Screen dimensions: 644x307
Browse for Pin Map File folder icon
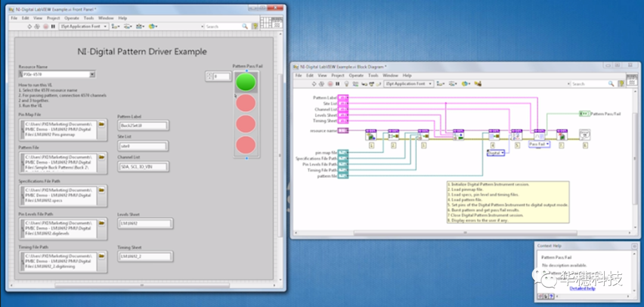pos(101,123)
